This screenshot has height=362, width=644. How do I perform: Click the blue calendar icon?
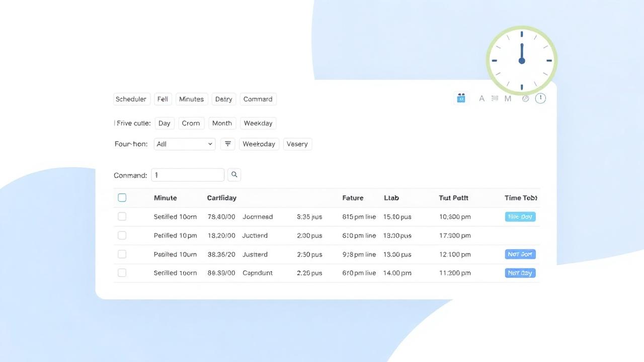[x=461, y=98]
